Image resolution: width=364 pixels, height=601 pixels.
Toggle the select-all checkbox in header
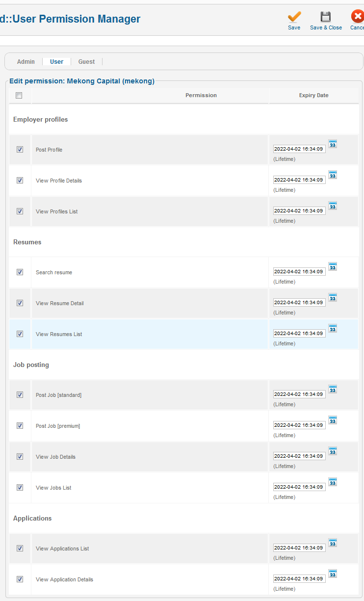tap(19, 95)
